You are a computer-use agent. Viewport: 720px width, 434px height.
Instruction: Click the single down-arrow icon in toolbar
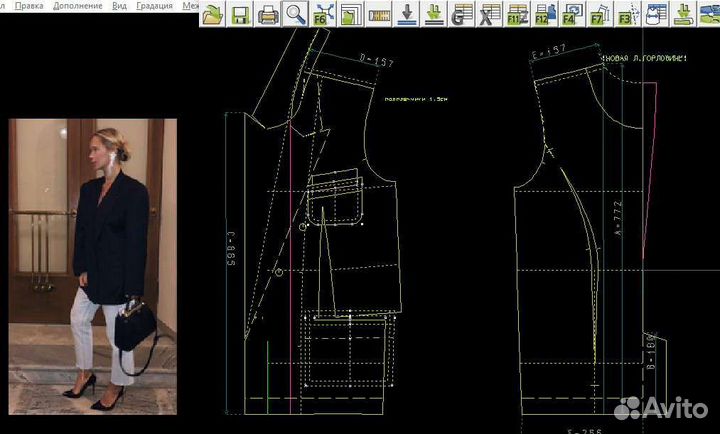click(407, 14)
